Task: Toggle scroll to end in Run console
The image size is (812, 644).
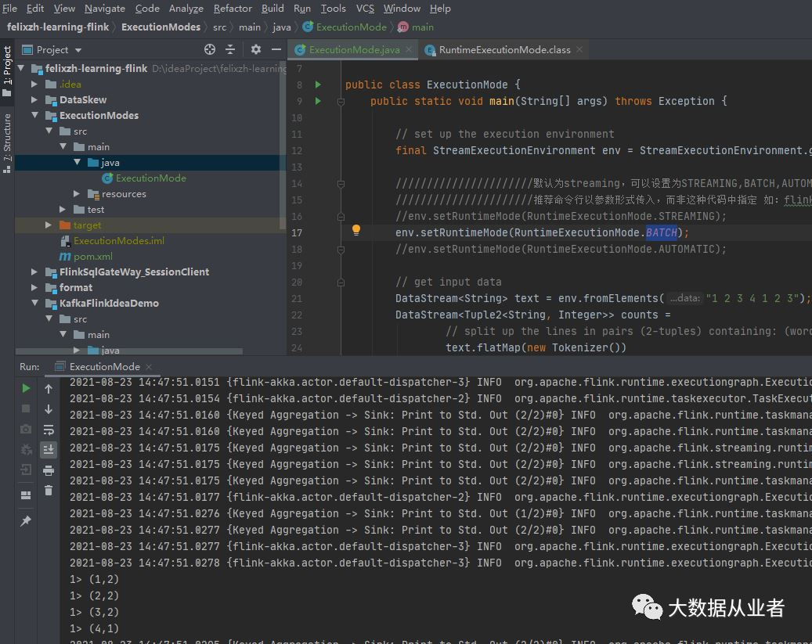Action: (x=49, y=449)
